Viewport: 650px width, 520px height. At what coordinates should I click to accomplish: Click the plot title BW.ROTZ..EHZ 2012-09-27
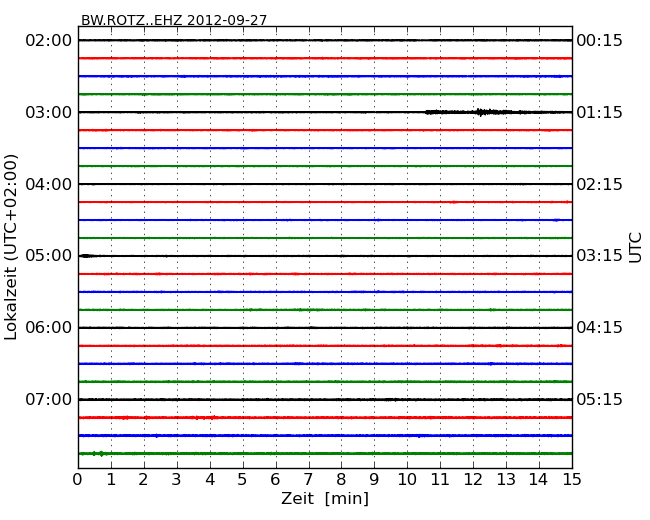coord(174,20)
